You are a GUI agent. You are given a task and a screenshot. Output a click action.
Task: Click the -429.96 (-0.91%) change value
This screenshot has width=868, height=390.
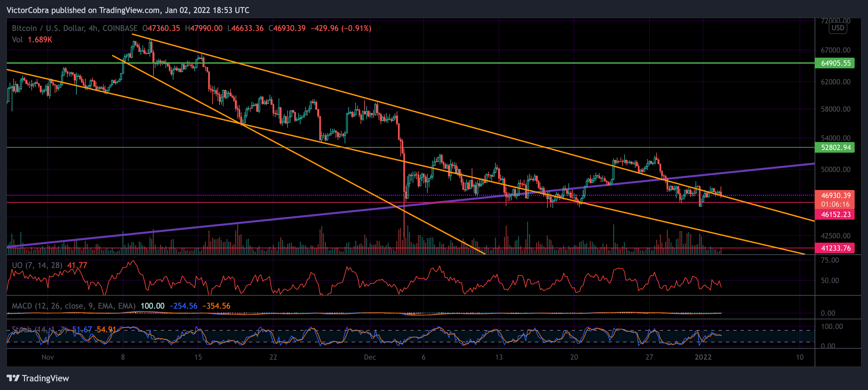pyautogui.click(x=341, y=28)
